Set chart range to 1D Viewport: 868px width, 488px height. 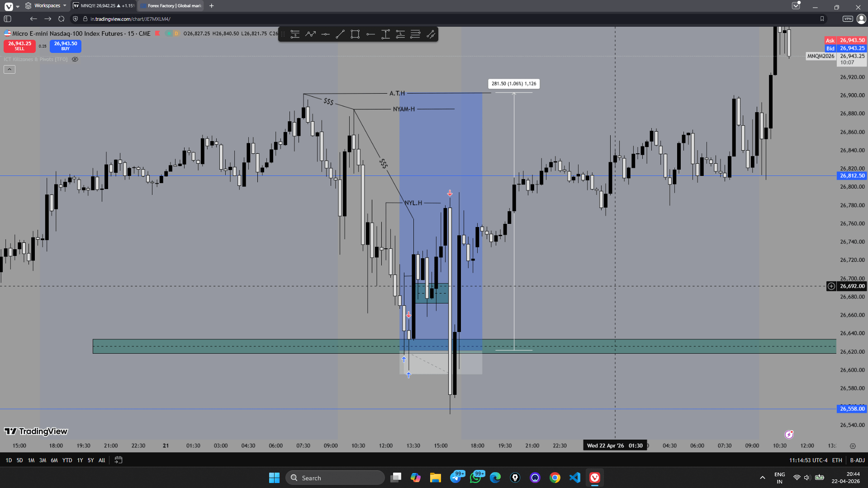(9, 460)
